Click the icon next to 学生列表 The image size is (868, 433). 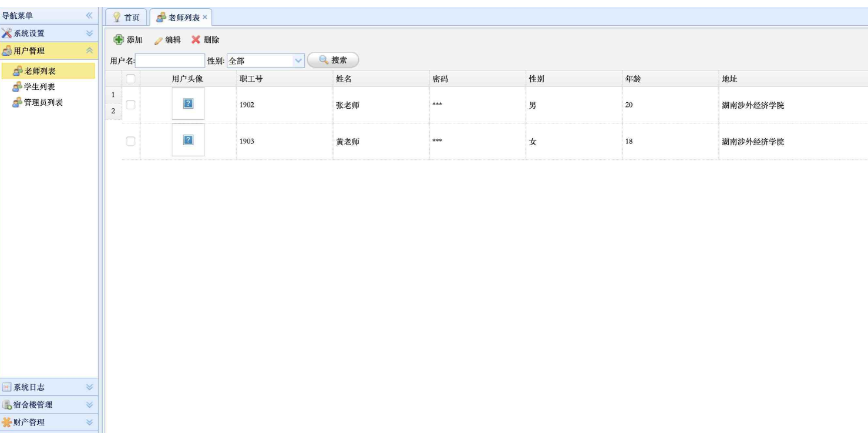[18, 87]
